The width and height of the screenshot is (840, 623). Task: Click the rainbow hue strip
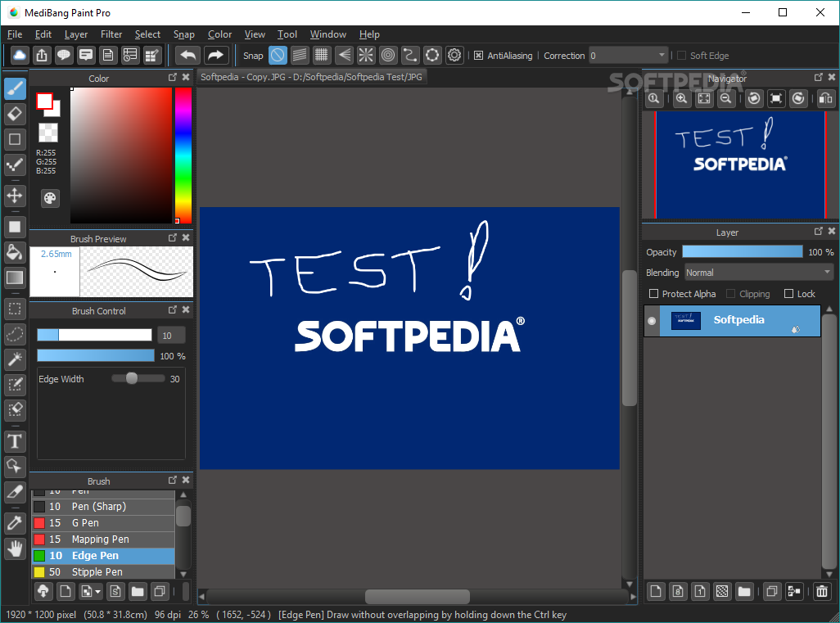click(183, 156)
